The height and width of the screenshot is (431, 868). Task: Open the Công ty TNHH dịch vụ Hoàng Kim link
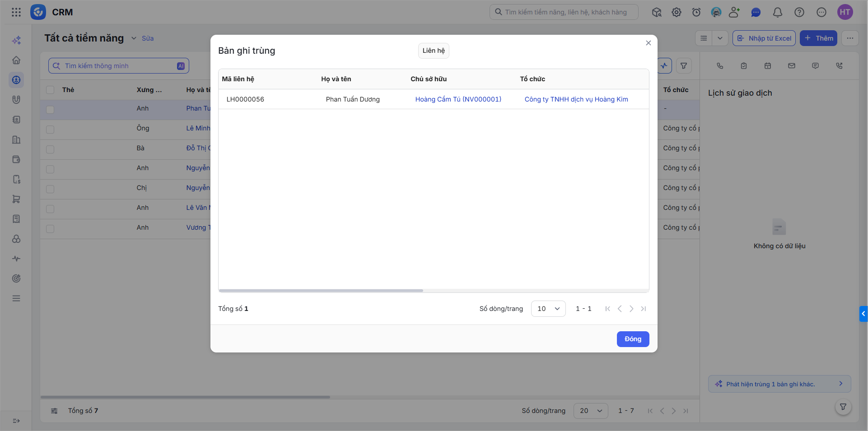point(576,99)
